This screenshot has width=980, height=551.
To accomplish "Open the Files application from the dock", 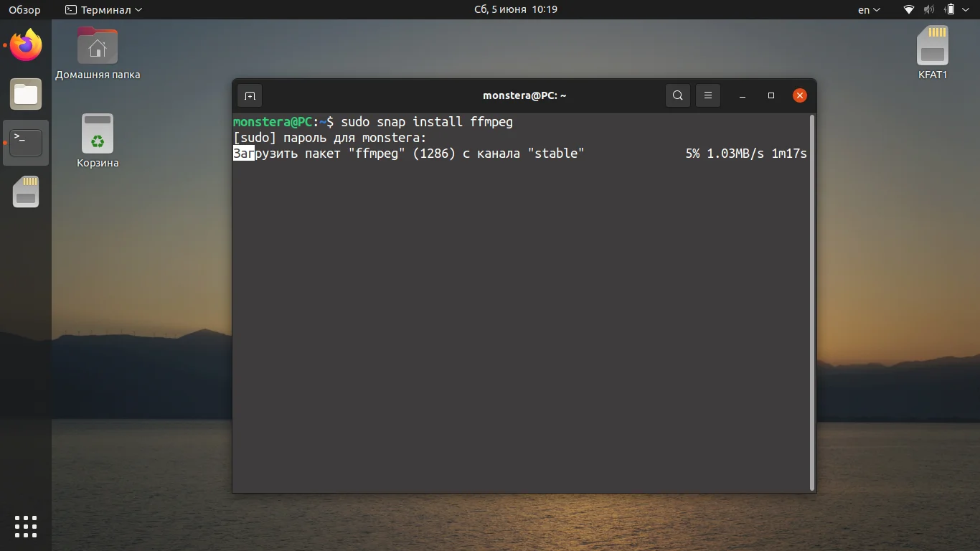I will point(25,94).
